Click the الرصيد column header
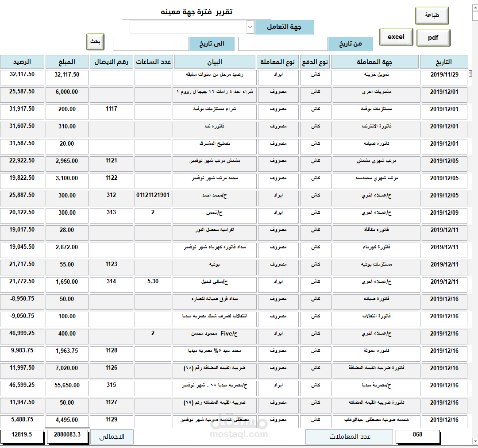 coord(22,62)
